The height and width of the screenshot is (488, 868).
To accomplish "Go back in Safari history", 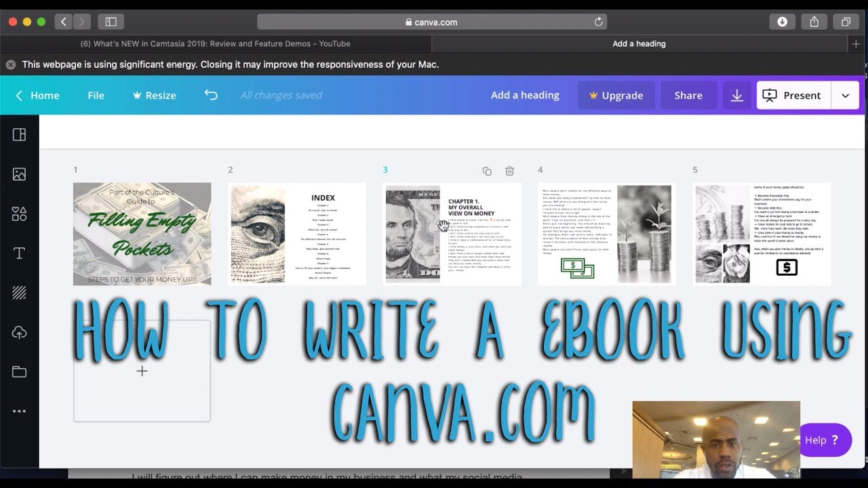I will 64,22.
